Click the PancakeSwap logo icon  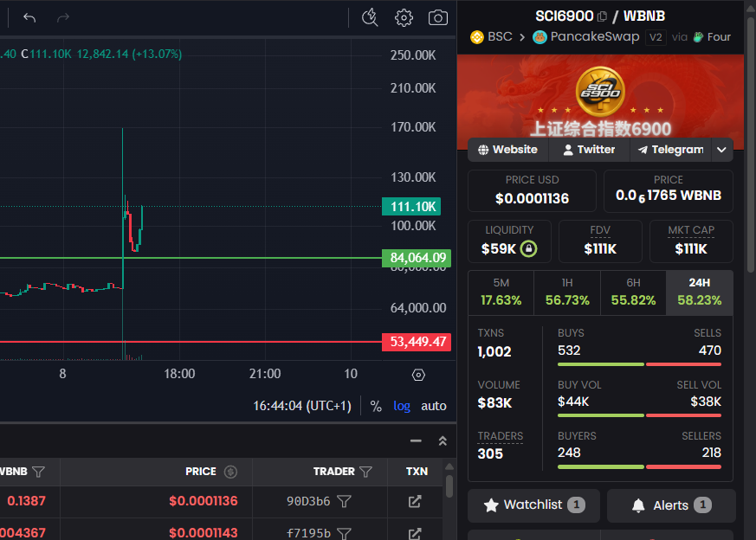[x=540, y=37]
